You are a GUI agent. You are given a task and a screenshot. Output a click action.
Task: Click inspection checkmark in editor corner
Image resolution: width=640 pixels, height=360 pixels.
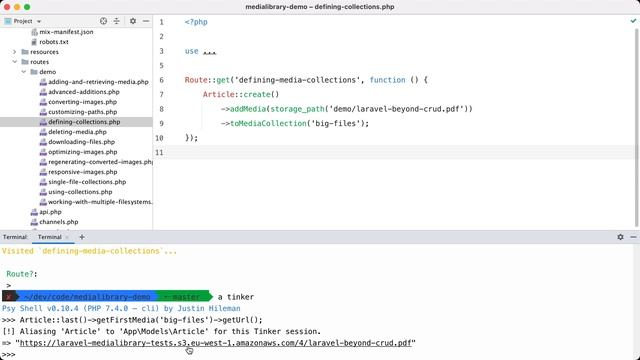[633, 21]
